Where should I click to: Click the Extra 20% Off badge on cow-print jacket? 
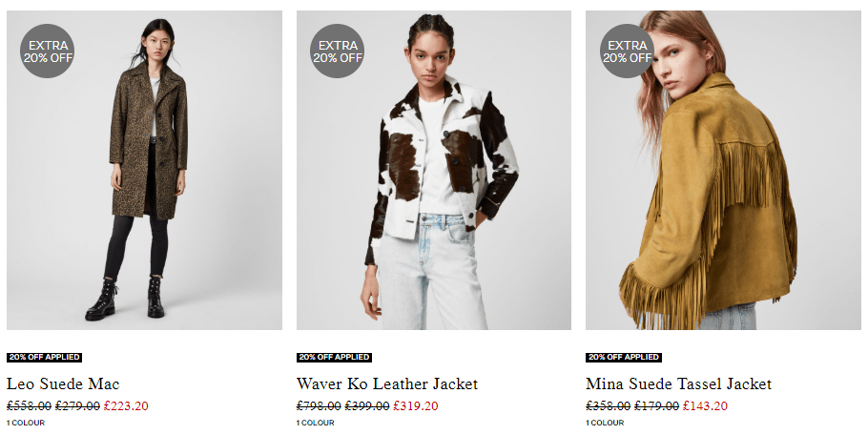(x=337, y=51)
